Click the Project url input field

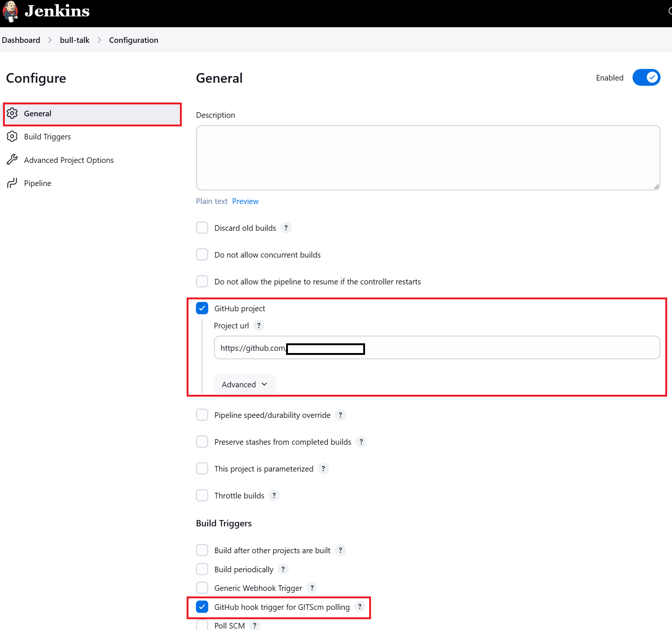pyautogui.click(x=437, y=348)
